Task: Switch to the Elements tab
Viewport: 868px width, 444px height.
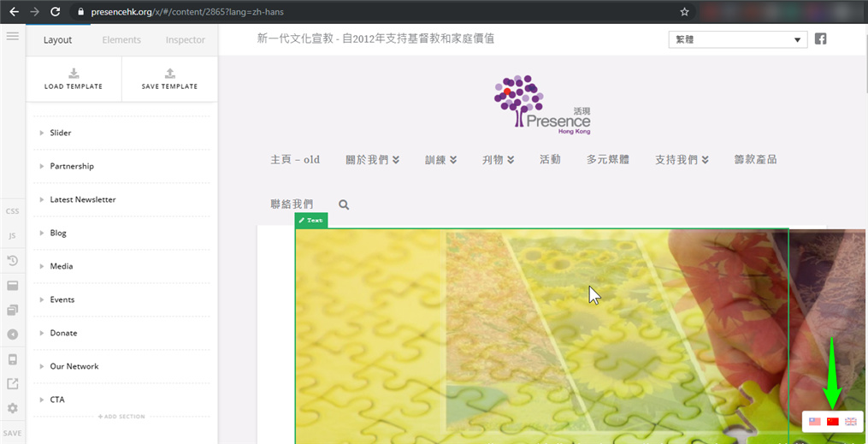Action: tap(121, 40)
